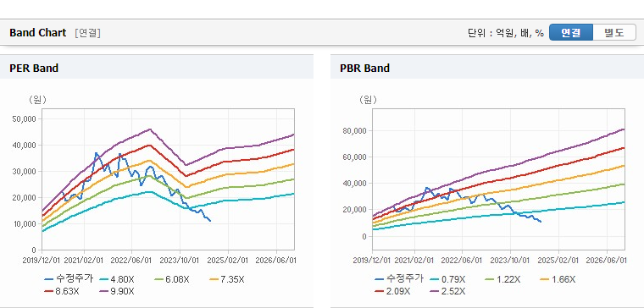The image size is (644, 308).
Task: Toggle 수정주가 series in PER Band legend
Action: (69, 279)
